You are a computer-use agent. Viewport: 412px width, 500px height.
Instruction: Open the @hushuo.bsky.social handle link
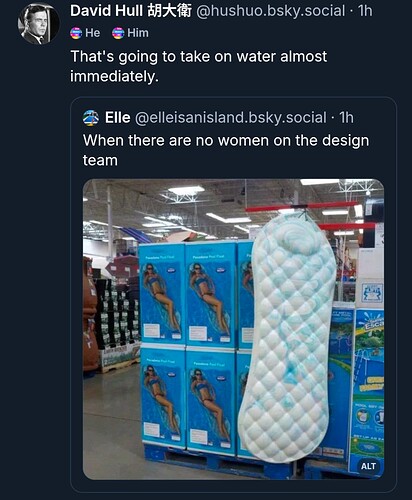[x=271, y=11]
